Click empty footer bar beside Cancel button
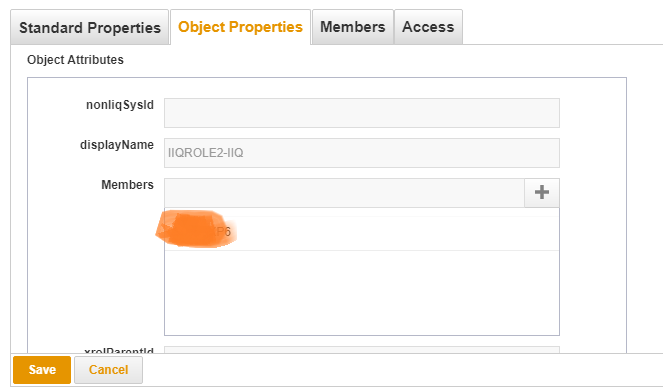The image size is (663, 390). [x=402, y=370]
